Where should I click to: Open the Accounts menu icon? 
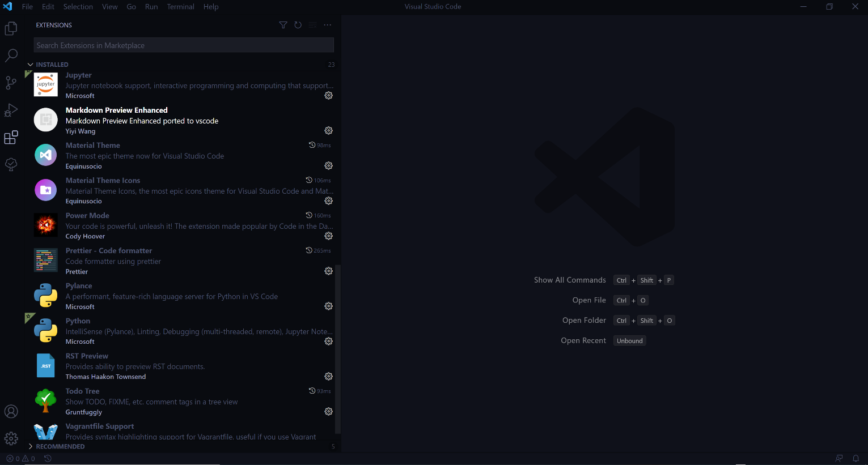click(x=11, y=412)
